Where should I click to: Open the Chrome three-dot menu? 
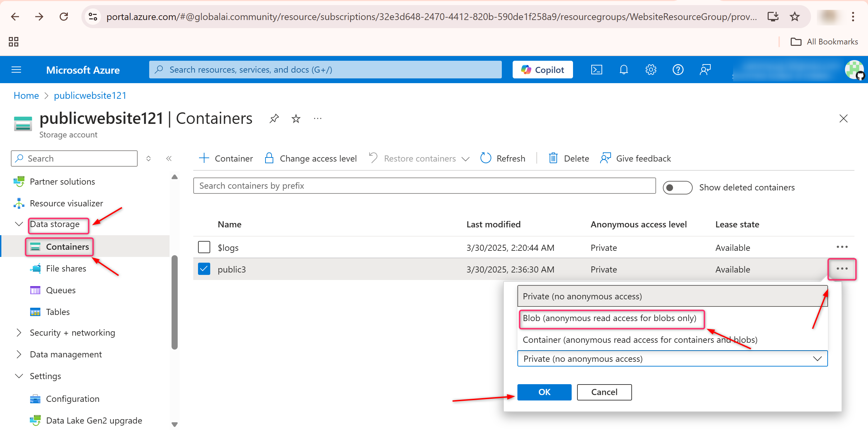coord(853,17)
